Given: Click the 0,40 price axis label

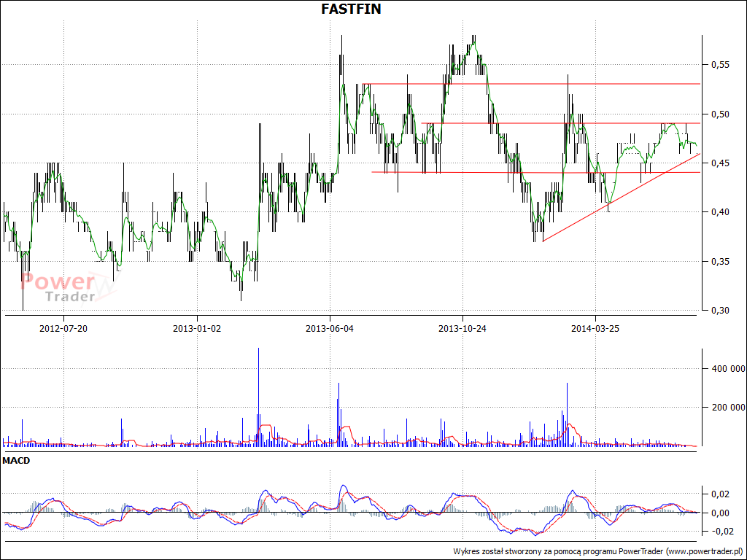Looking at the screenshot, I should click(720, 212).
